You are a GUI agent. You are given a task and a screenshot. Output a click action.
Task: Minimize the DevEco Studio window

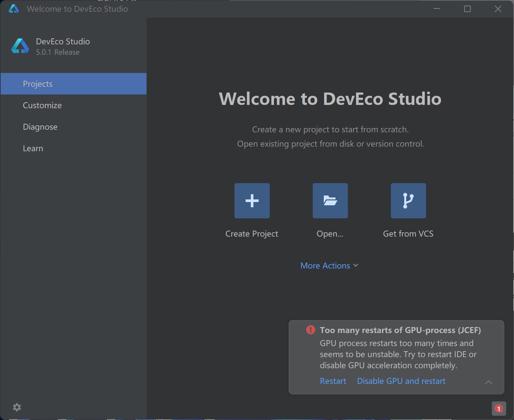click(x=437, y=9)
